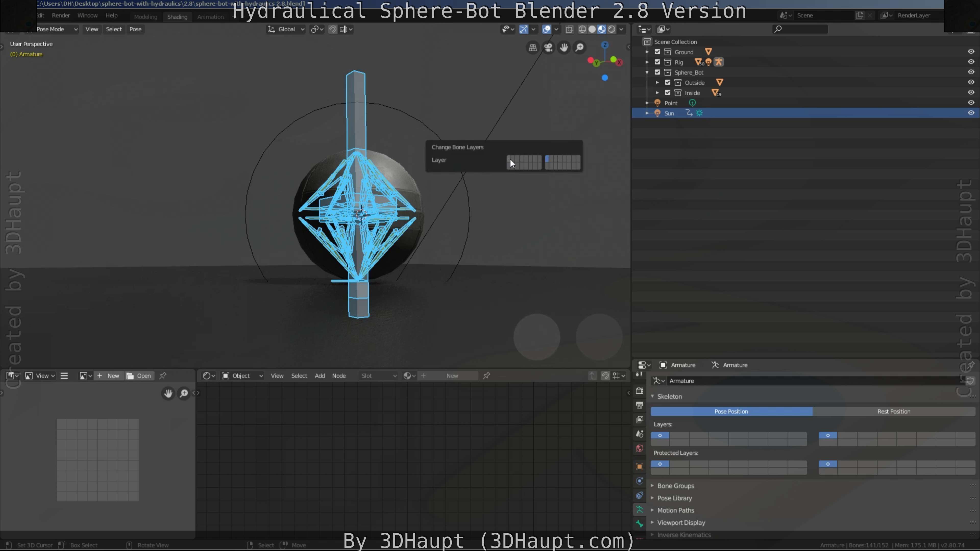Open Object Constraints properties tab icon
This screenshot has height=551, width=980.
[640, 495]
